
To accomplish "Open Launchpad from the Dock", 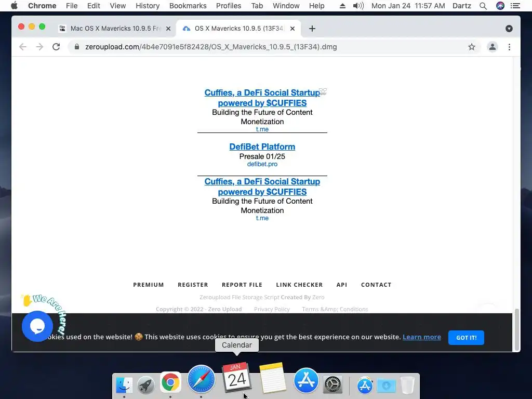I will point(146,385).
